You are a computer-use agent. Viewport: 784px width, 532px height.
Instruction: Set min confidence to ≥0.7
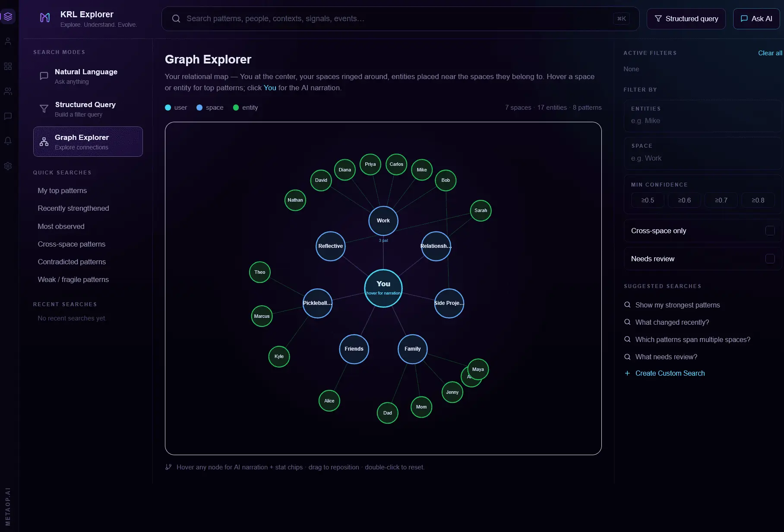tap(721, 200)
